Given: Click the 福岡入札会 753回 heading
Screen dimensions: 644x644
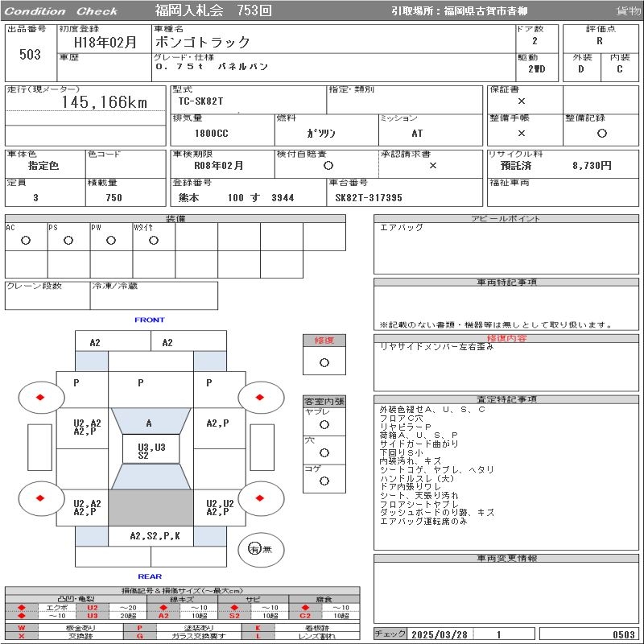Looking at the screenshot, I should point(213,10).
